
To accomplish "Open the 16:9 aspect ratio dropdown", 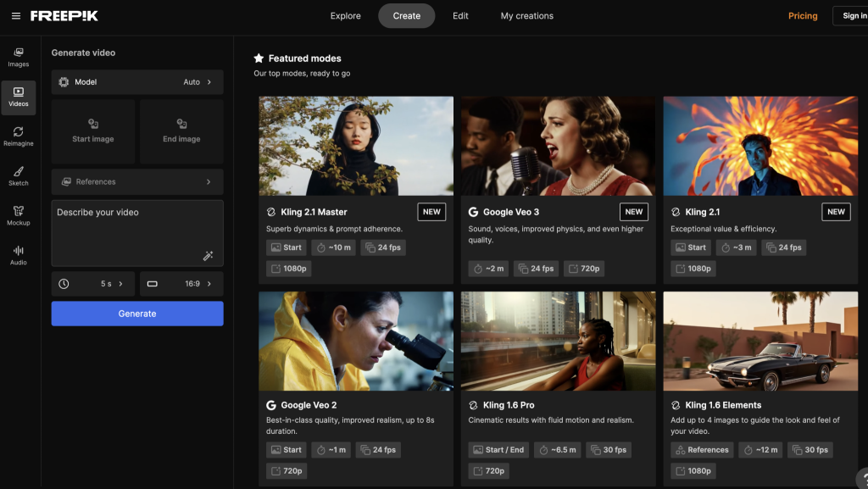I will tap(181, 284).
